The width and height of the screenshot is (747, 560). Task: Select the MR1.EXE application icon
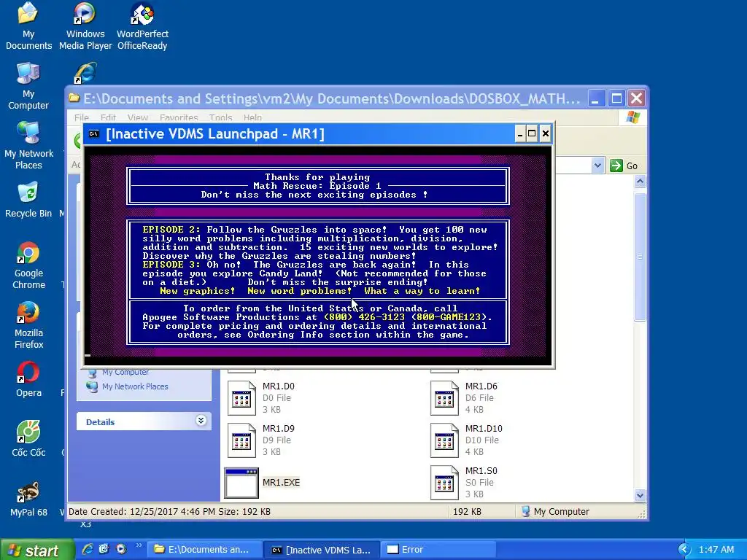[x=241, y=483]
